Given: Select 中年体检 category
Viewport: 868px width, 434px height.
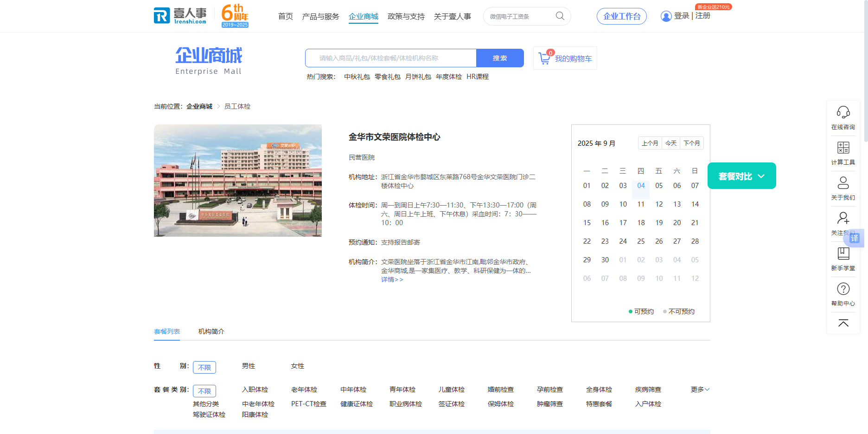Looking at the screenshot, I should (353, 389).
